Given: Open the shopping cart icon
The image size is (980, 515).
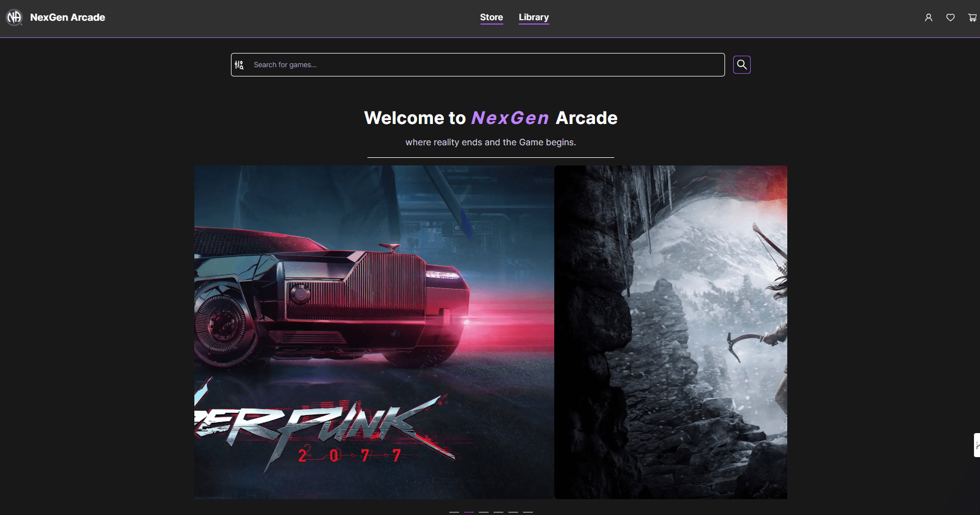Looking at the screenshot, I should [972, 17].
